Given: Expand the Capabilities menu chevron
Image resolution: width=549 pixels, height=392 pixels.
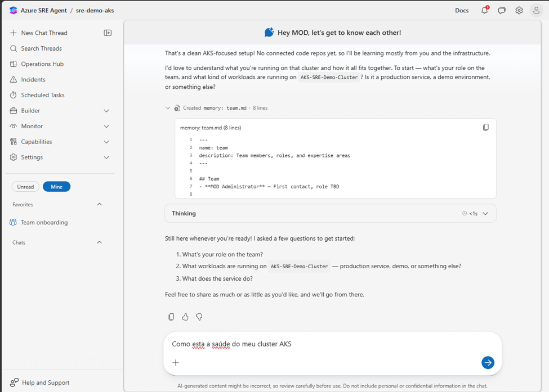Looking at the screenshot, I should pos(106,142).
